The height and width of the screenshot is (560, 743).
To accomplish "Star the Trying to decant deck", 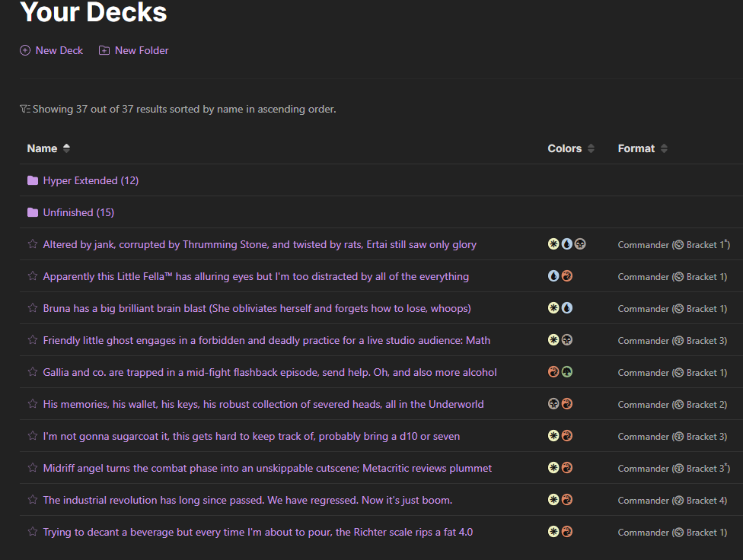I will tap(33, 532).
